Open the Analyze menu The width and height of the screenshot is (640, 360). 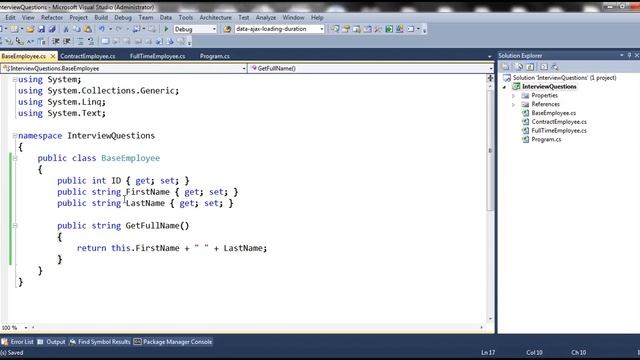[266, 18]
